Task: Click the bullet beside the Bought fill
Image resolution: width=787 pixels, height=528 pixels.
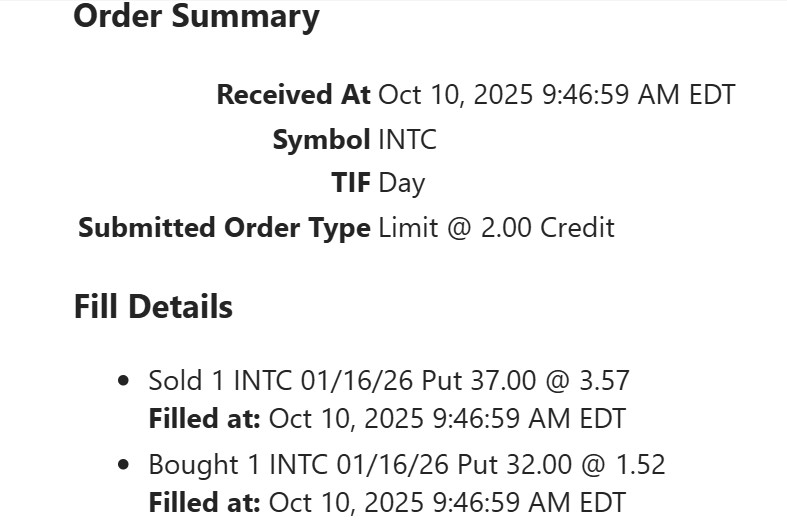Action: point(124,465)
